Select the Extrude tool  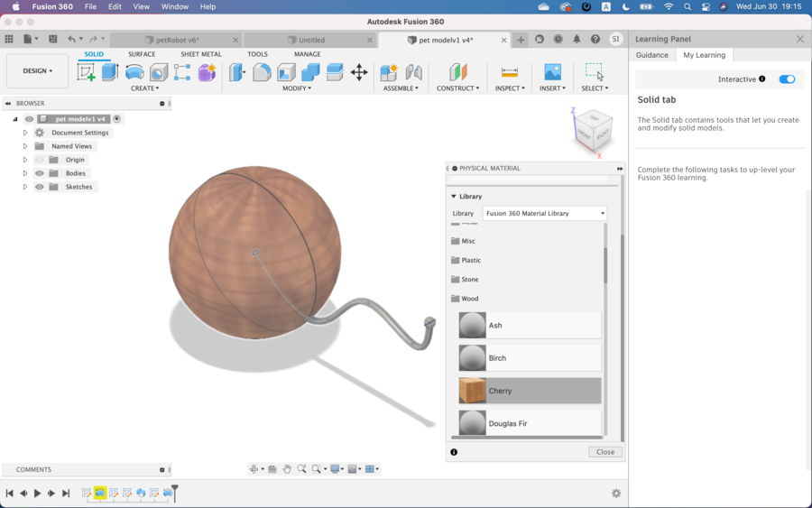click(110, 72)
